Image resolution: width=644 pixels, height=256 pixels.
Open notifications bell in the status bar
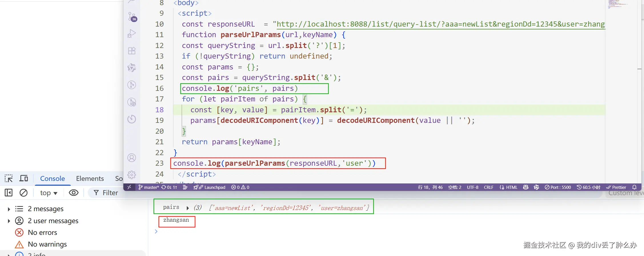tap(634, 187)
